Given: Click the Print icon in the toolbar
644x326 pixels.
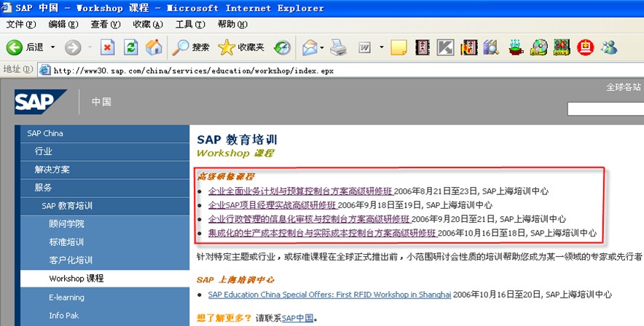Looking at the screenshot, I should [337, 47].
